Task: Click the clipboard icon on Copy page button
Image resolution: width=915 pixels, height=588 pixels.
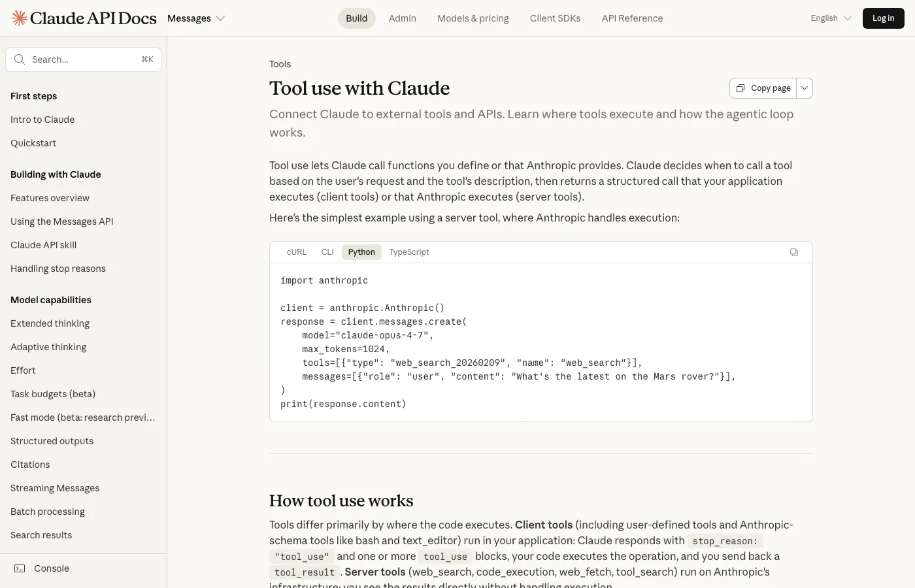Action: coord(740,88)
